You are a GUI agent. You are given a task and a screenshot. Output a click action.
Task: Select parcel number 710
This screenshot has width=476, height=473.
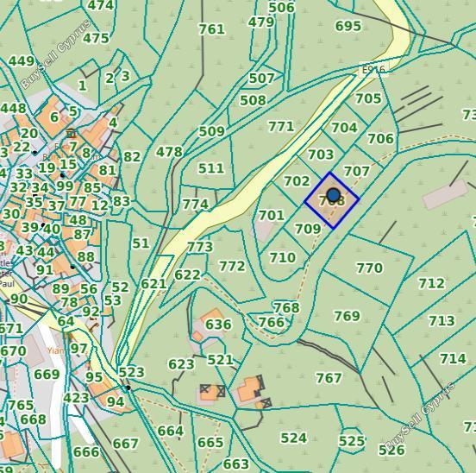pos(283,257)
